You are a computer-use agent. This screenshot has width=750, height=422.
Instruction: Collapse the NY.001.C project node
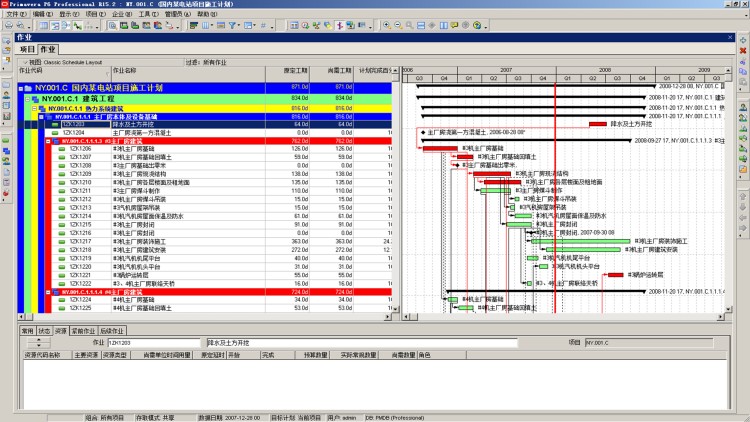click(x=21, y=89)
